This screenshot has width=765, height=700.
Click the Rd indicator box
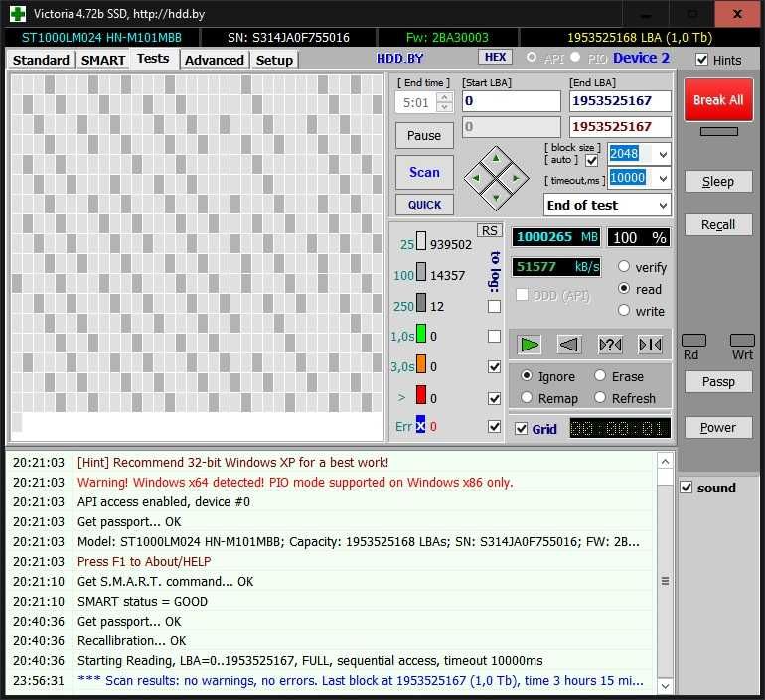tap(693, 340)
